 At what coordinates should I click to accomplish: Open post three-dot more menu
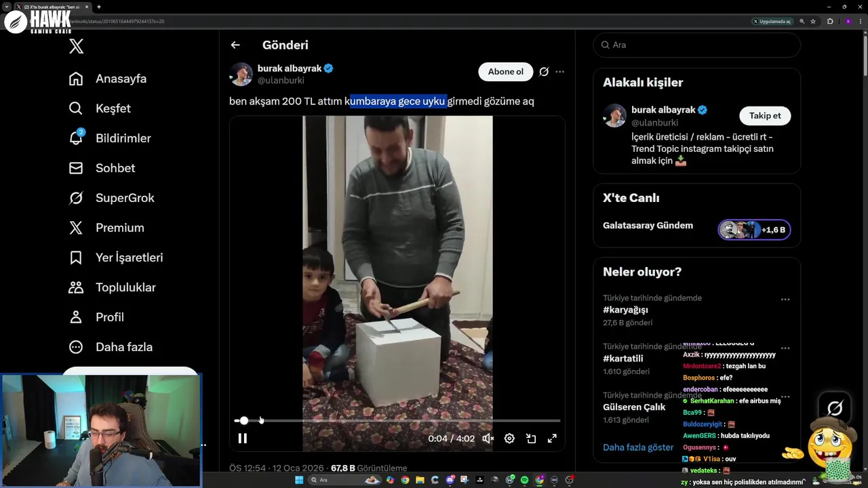pyautogui.click(x=559, y=72)
